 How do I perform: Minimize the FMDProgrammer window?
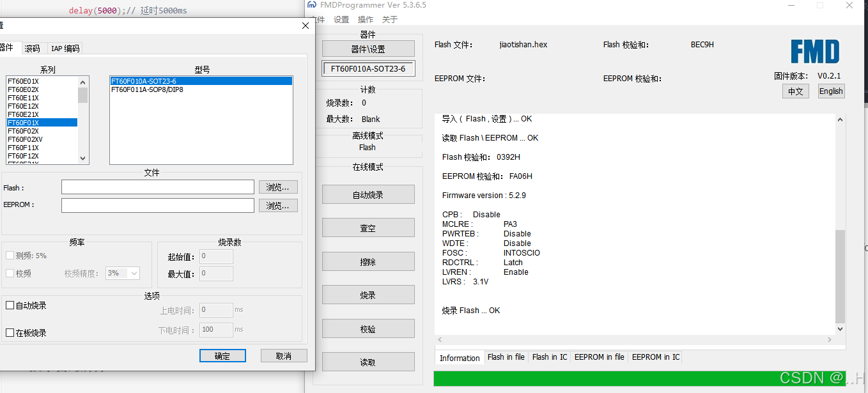(x=791, y=5)
